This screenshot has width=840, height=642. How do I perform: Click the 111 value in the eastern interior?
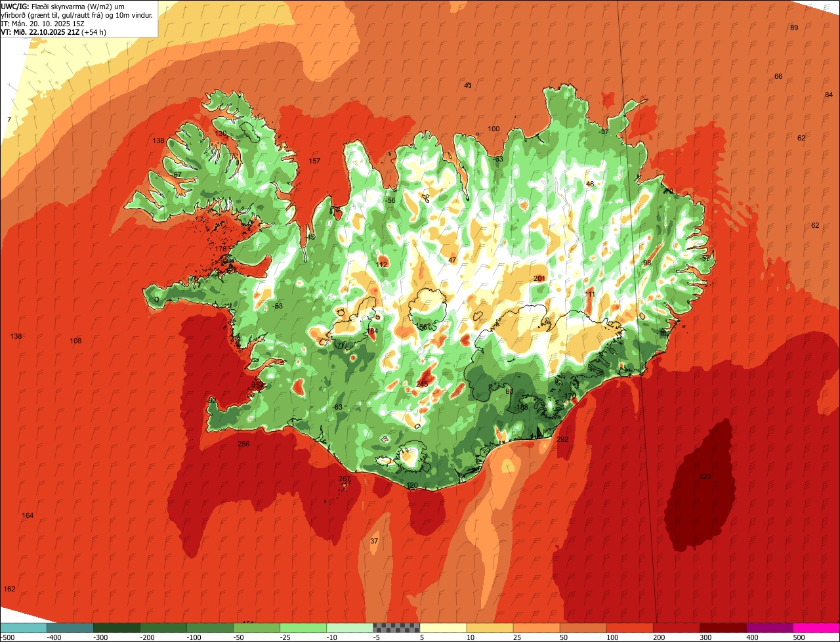[590, 294]
